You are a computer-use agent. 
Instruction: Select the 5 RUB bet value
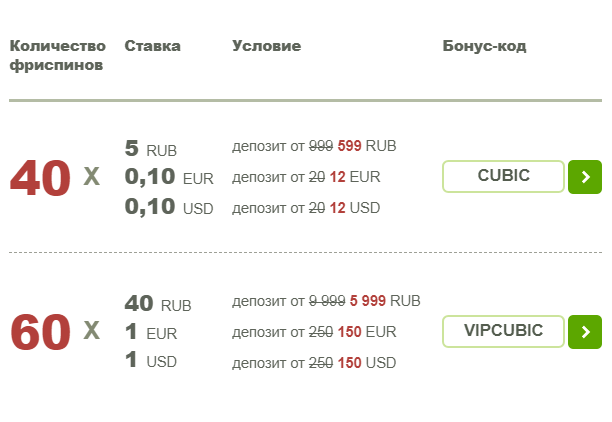pos(151,149)
